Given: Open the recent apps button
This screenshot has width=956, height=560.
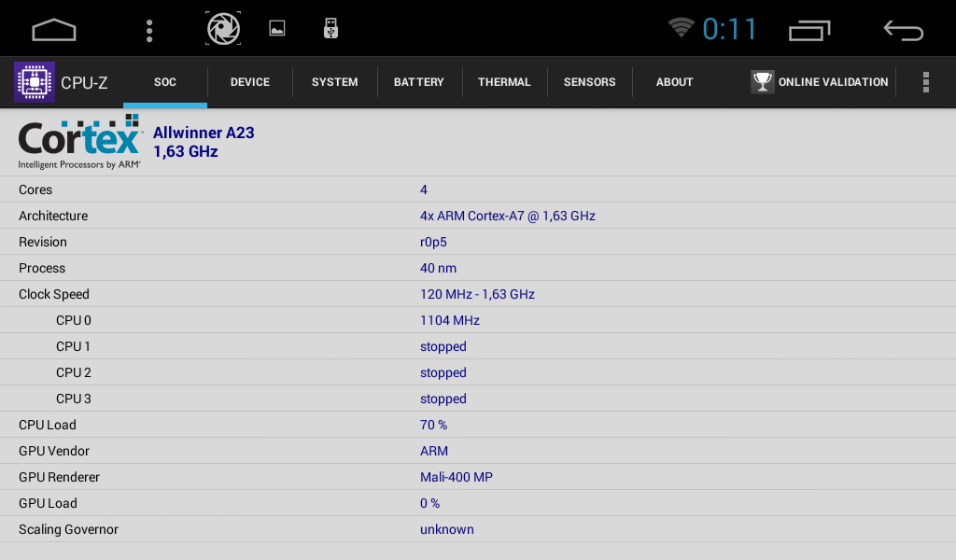Looking at the screenshot, I should point(809,31).
